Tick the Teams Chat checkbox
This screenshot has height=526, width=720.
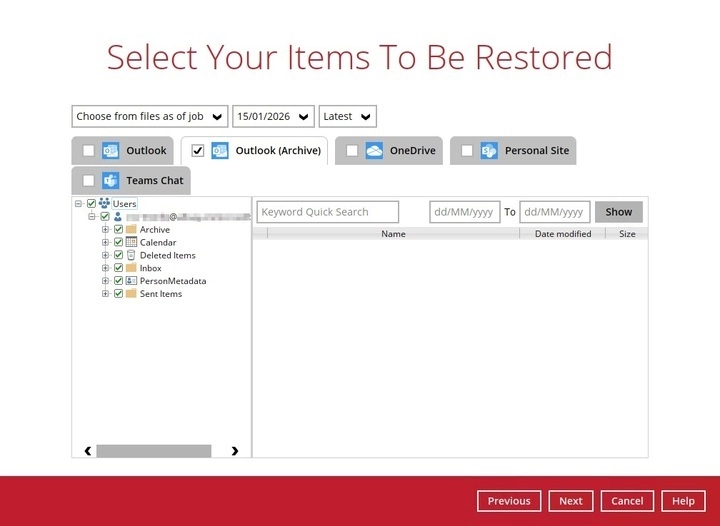[89, 180]
